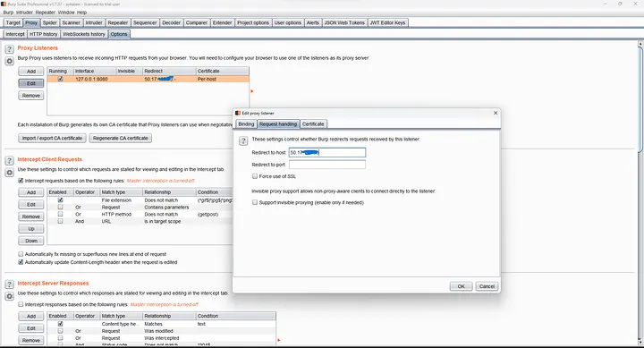This screenshot has height=348, width=644.
Task: Open the Repeater menu in menu bar
Action: 46,13
